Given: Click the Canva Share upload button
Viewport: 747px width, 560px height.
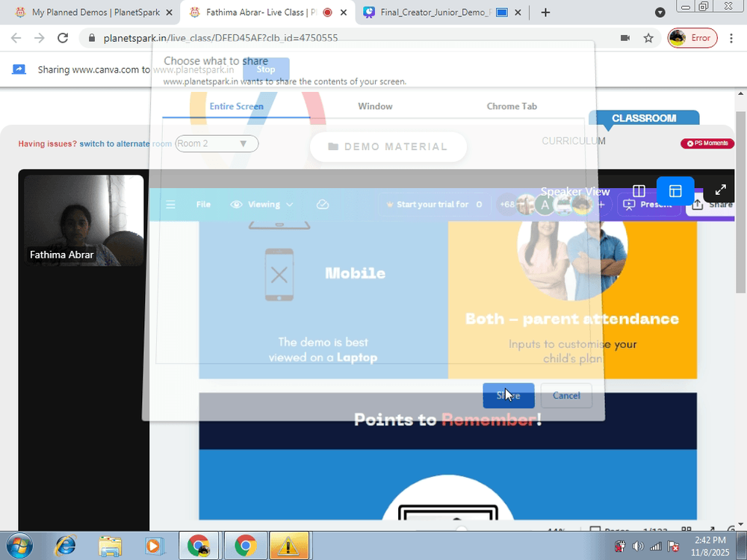Looking at the screenshot, I should point(712,205).
